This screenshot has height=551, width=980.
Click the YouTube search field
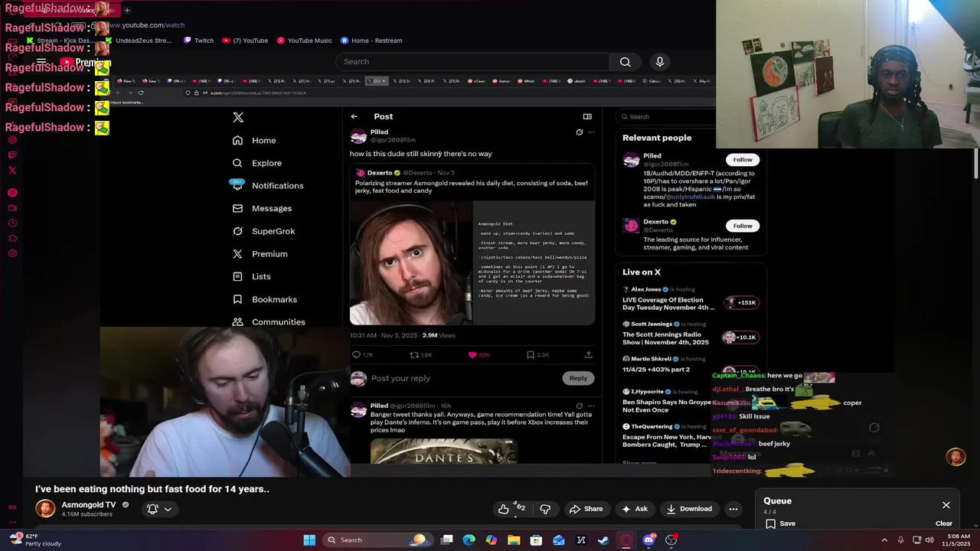[472, 61]
